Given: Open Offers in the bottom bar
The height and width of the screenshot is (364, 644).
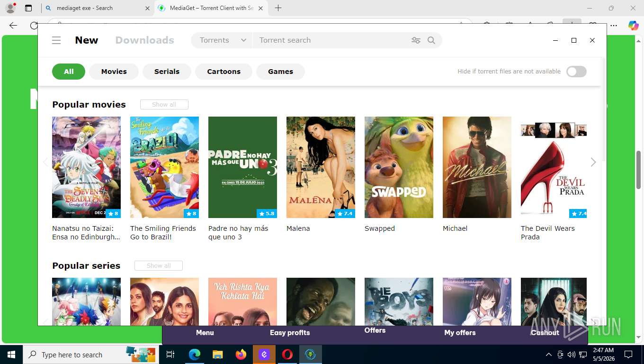Looking at the screenshot, I should [x=375, y=330].
